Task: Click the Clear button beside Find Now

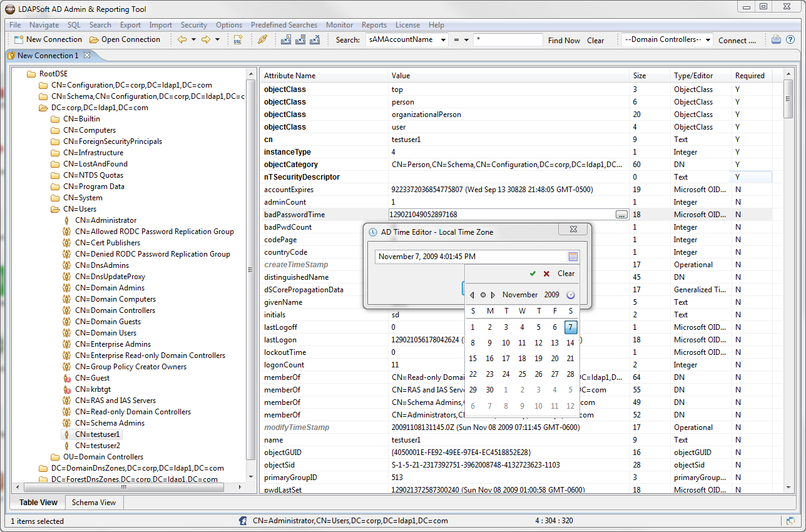Action: [596, 40]
